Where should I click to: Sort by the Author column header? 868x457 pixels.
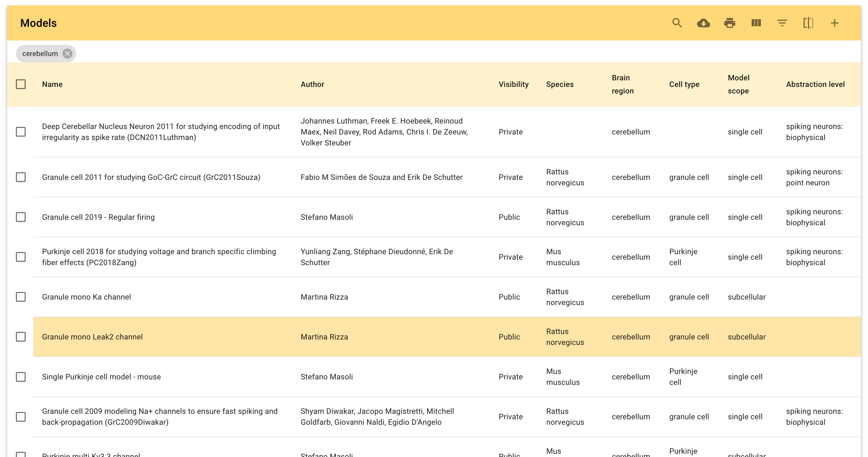[312, 84]
